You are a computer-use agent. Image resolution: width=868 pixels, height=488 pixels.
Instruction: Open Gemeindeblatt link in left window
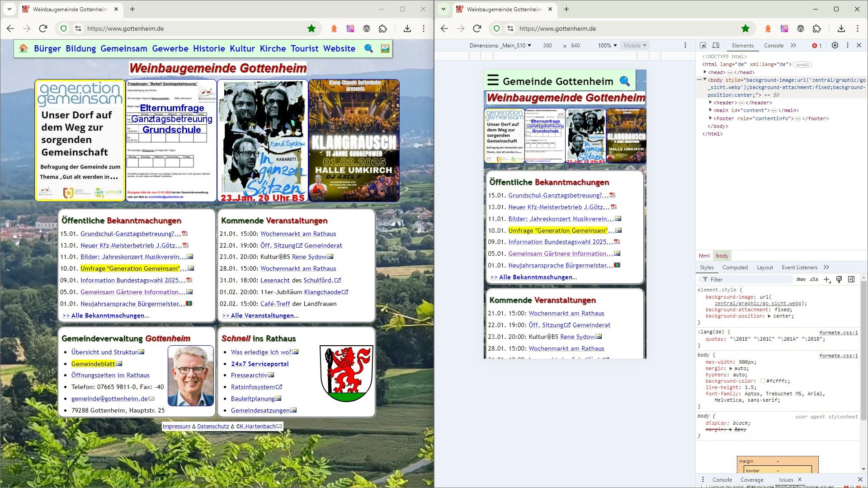click(93, 363)
